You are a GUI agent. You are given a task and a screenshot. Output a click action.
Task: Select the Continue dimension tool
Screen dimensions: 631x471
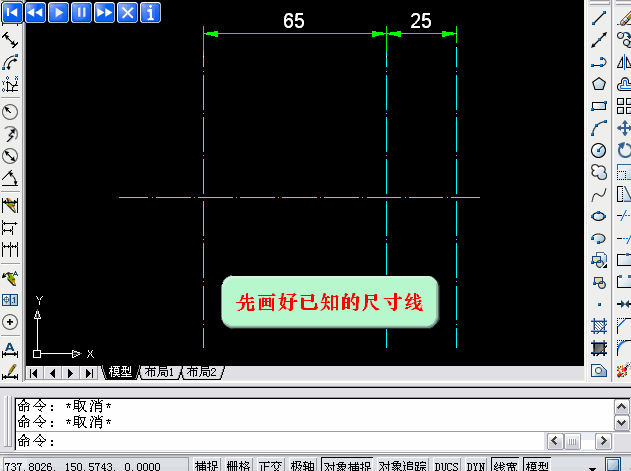(x=10, y=250)
